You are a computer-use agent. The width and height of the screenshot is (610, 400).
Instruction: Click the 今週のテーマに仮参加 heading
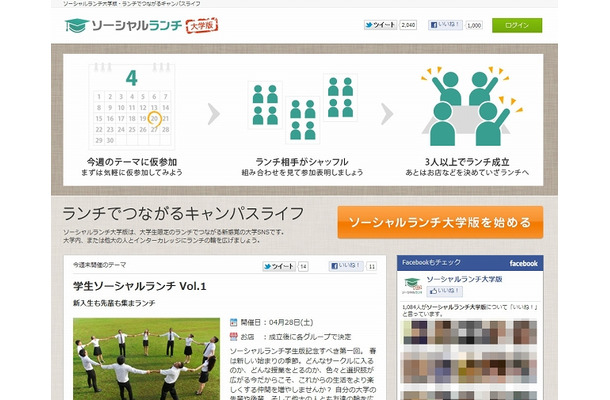132,162
